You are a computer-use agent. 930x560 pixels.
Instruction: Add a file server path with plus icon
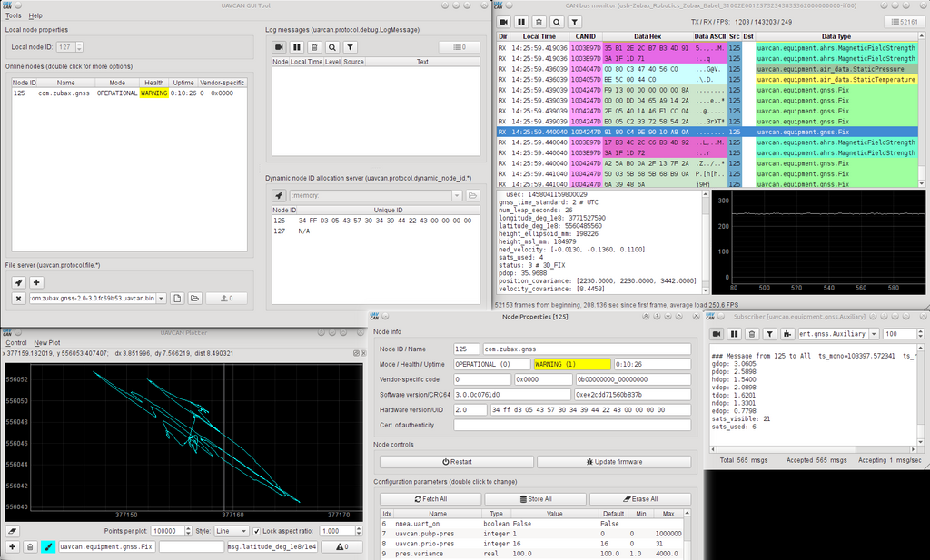pos(36,282)
